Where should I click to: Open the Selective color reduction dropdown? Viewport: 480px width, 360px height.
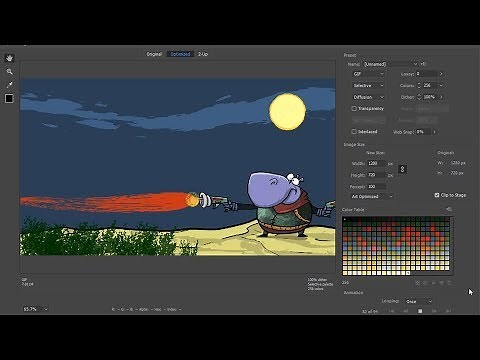[x=368, y=86]
